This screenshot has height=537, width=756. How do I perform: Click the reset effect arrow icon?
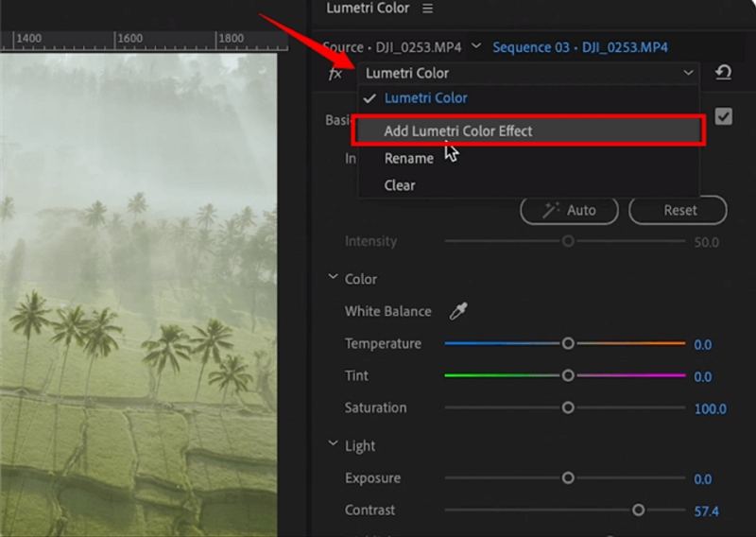pos(723,73)
